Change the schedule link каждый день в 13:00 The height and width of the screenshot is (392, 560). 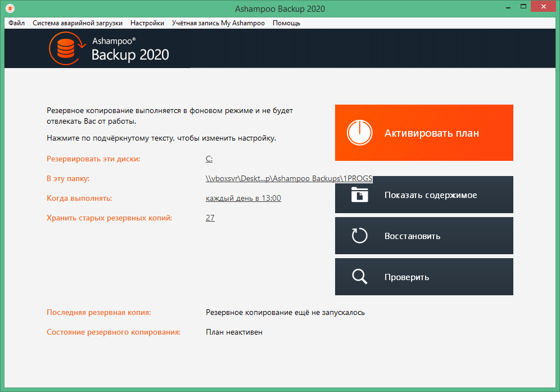point(243,199)
